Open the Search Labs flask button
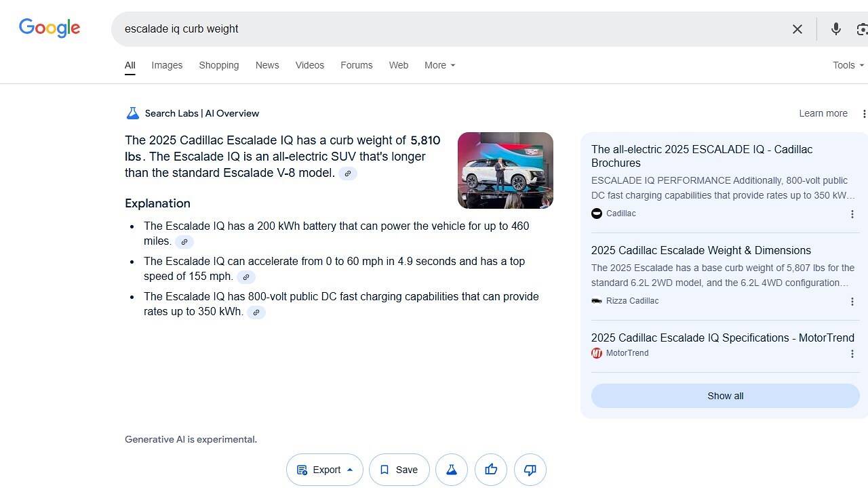Image resolution: width=868 pixels, height=488 pixels. point(452,470)
